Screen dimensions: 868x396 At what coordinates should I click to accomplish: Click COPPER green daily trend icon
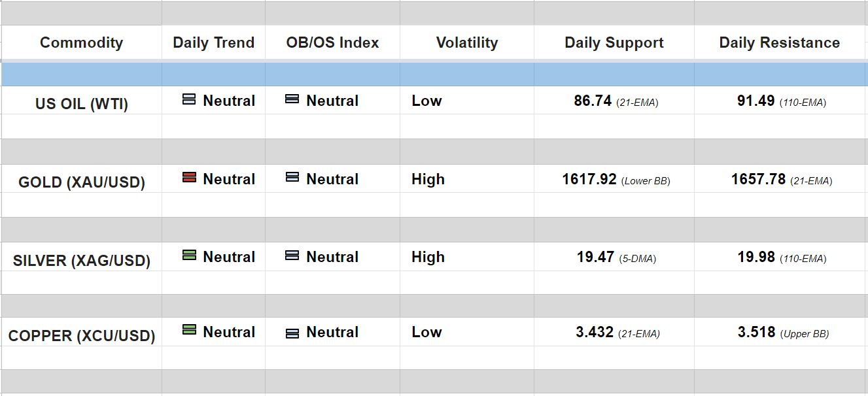tap(189, 330)
